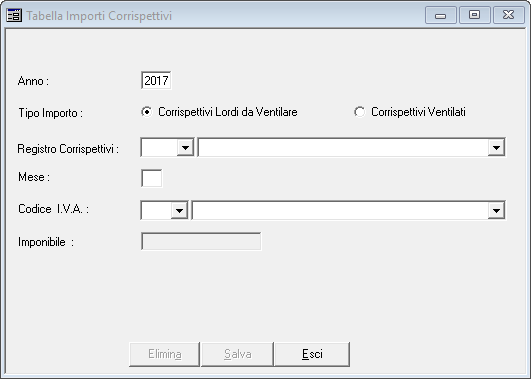The image size is (531, 379).
Task: Minimize the Tabella Importi Corrispettivi window
Action: [441, 16]
